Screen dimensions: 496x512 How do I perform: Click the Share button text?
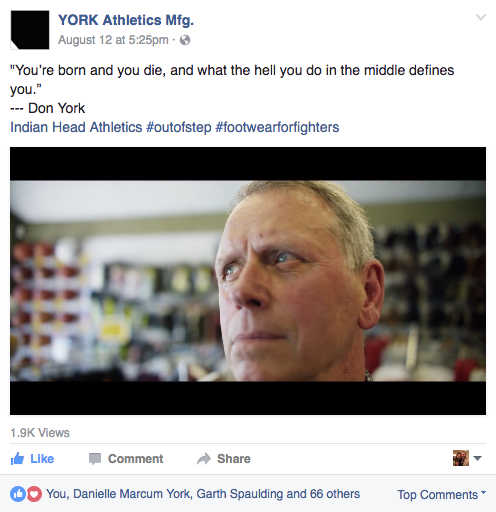pos(234,459)
